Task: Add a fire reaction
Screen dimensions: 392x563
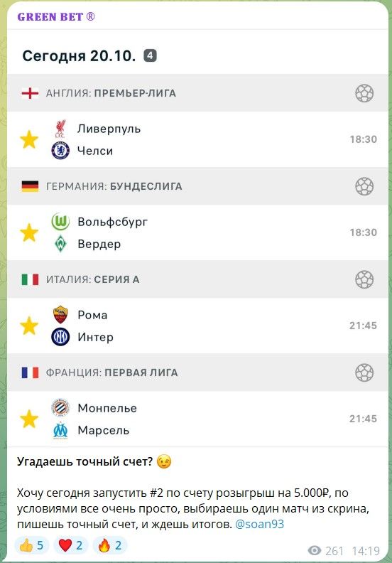Action: click(x=110, y=545)
